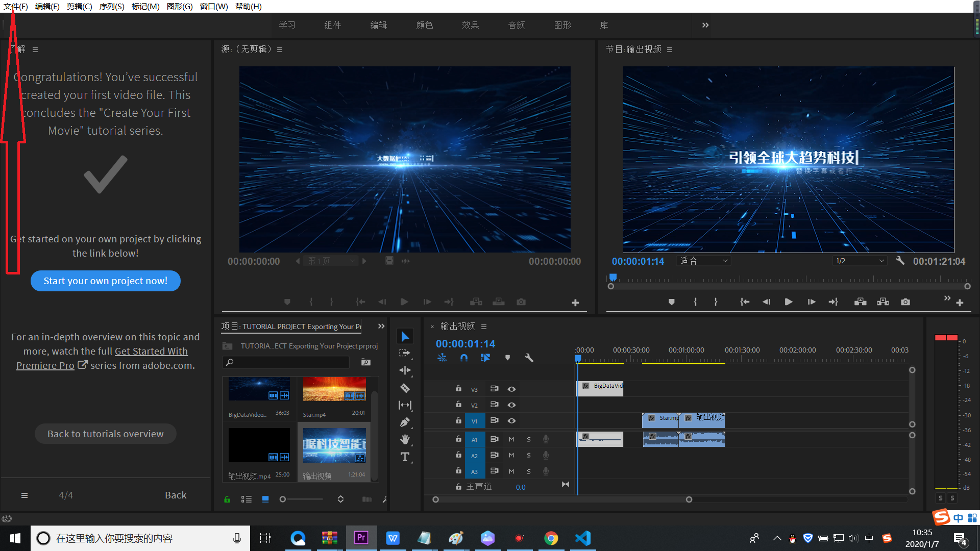The width and height of the screenshot is (980, 551).
Task: Select the Hand tool
Action: (x=405, y=439)
